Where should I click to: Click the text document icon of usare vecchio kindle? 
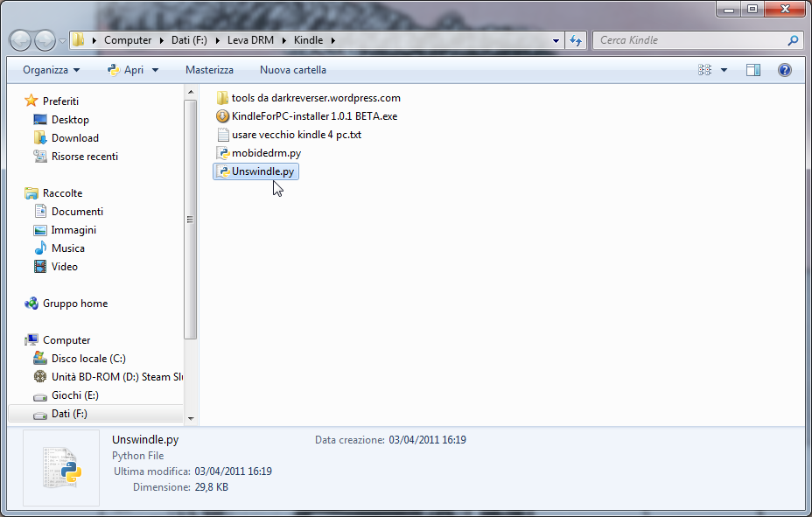point(222,135)
